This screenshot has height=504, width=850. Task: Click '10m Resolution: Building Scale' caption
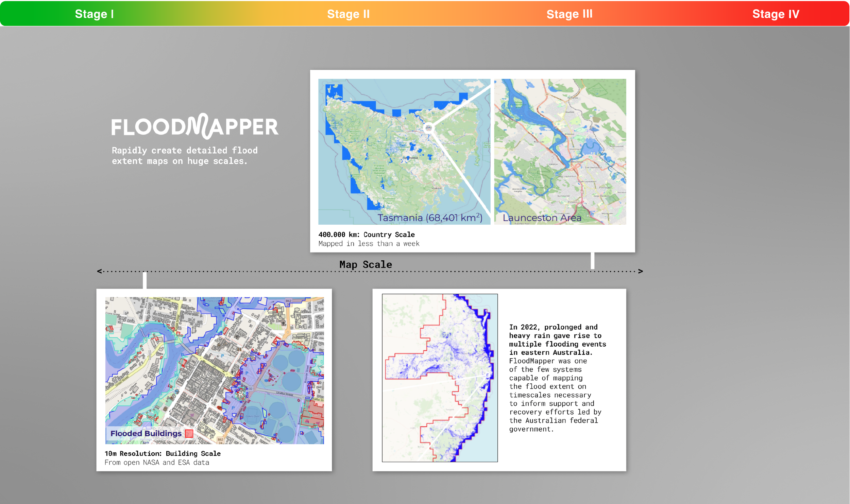[163, 453]
